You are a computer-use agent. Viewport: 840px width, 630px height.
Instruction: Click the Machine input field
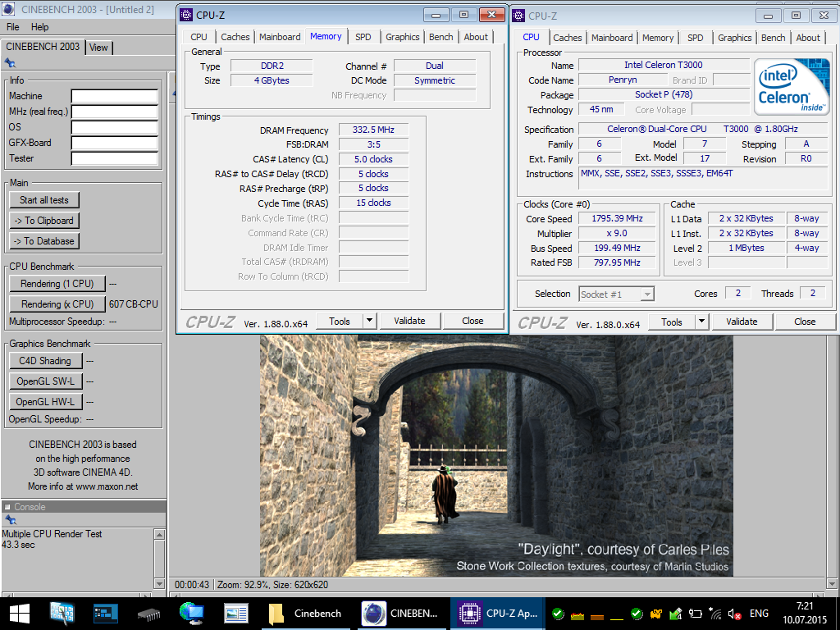[x=115, y=96]
